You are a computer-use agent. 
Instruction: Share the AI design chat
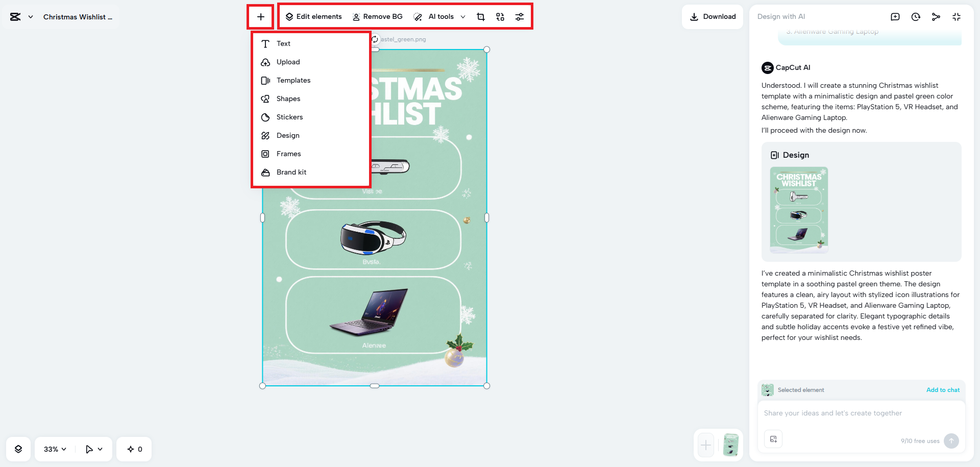(936, 16)
